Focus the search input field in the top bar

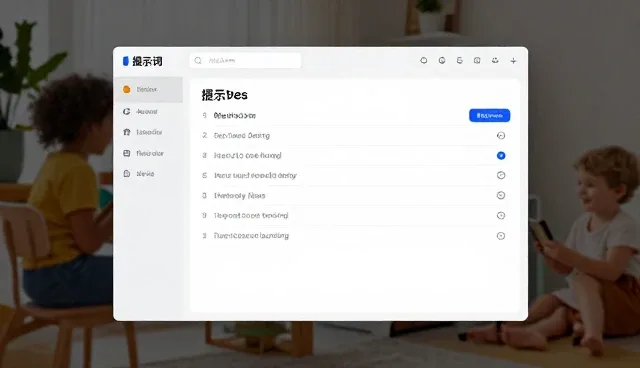point(245,60)
